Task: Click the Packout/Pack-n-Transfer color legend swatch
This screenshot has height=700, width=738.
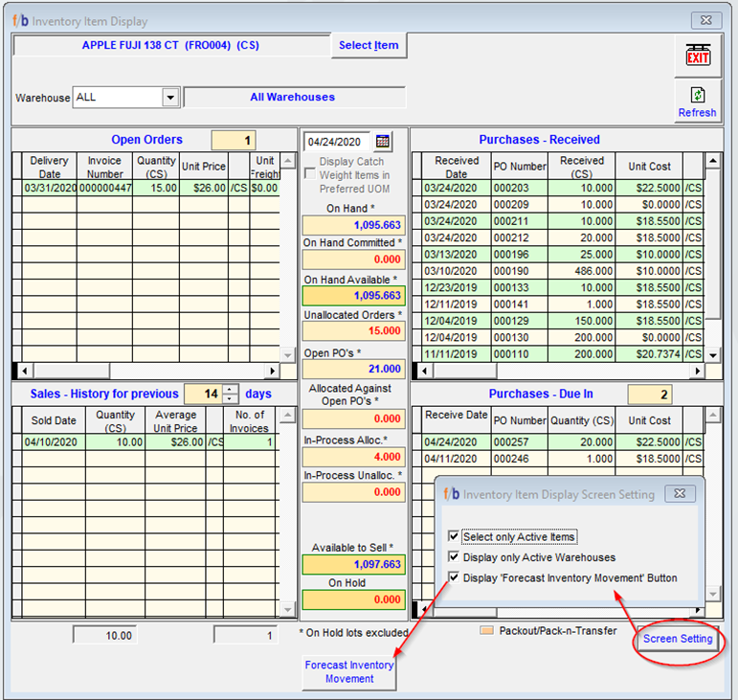Action: pyautogui.click(x=486, y=631)
